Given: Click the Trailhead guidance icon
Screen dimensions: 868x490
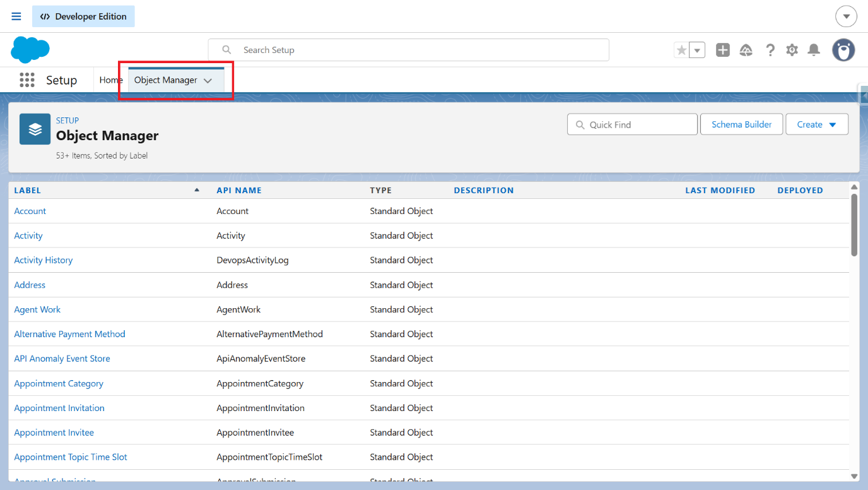Looking at the screenshot, I should click(746, 50).
